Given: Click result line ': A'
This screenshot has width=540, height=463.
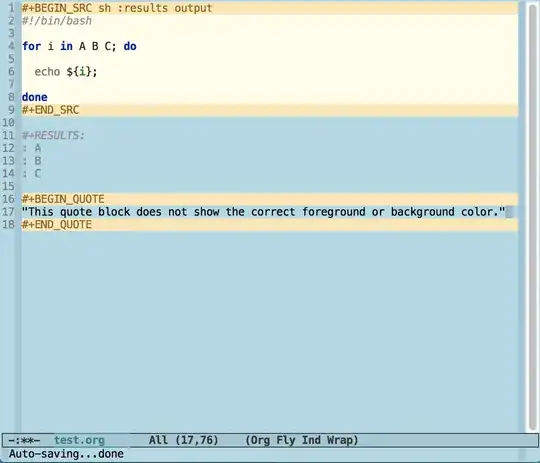Looking at the screenshot, I should (32, 148).
